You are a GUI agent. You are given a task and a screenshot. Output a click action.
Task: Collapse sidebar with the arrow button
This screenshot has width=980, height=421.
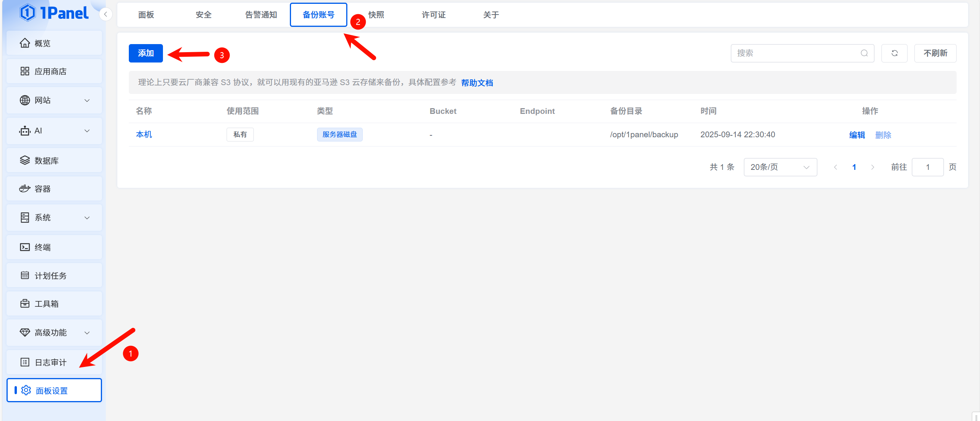(x=105, y=15)
